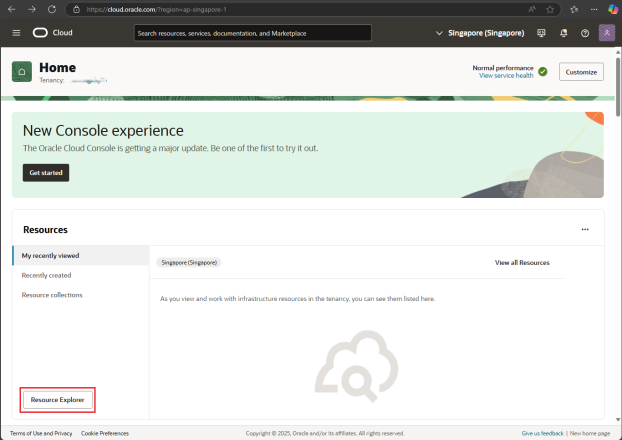Click the Customize button

[581, 72]
